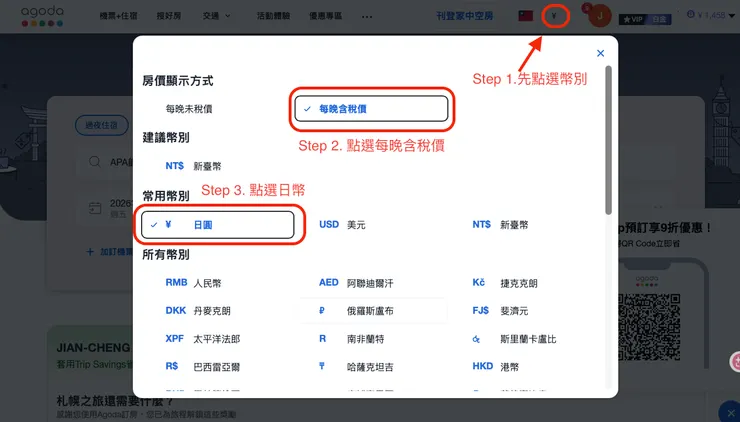Select the 過夜住宿 tab behind dialog
Image resolution: width=740 pixels, height=422 pixels.
click(101, 126)
